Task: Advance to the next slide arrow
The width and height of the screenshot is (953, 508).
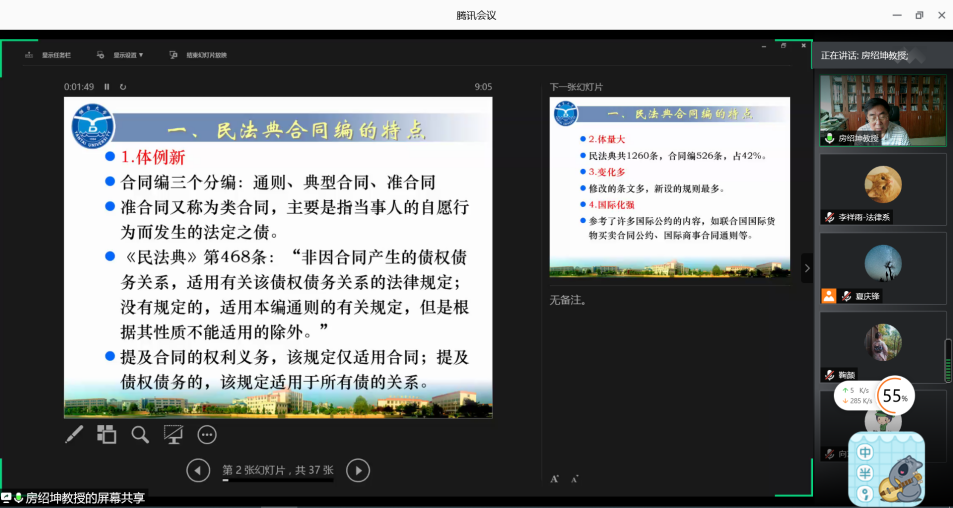Action: coord(357,470)
